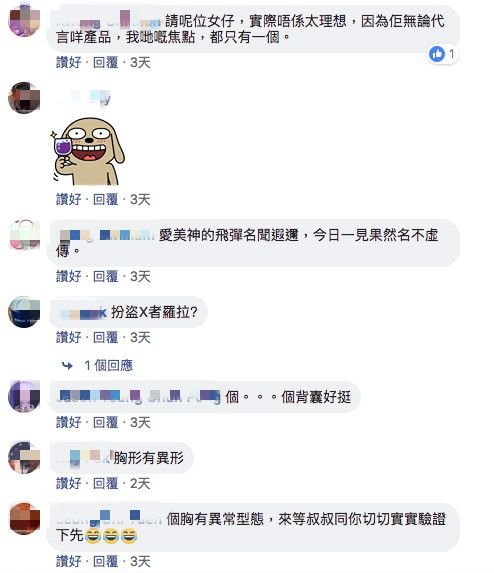
Task: Reply to the 扮盜X者羅拉 comment
Action: [106, 337]
